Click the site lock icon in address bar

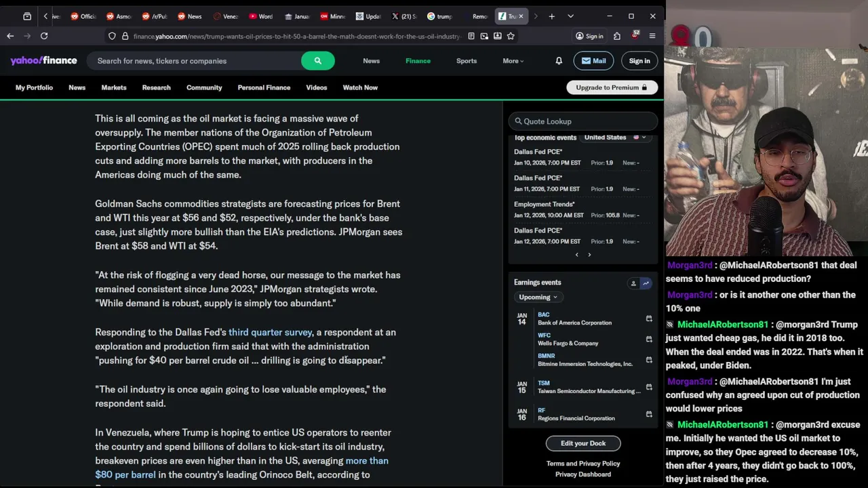pos(125,36)
